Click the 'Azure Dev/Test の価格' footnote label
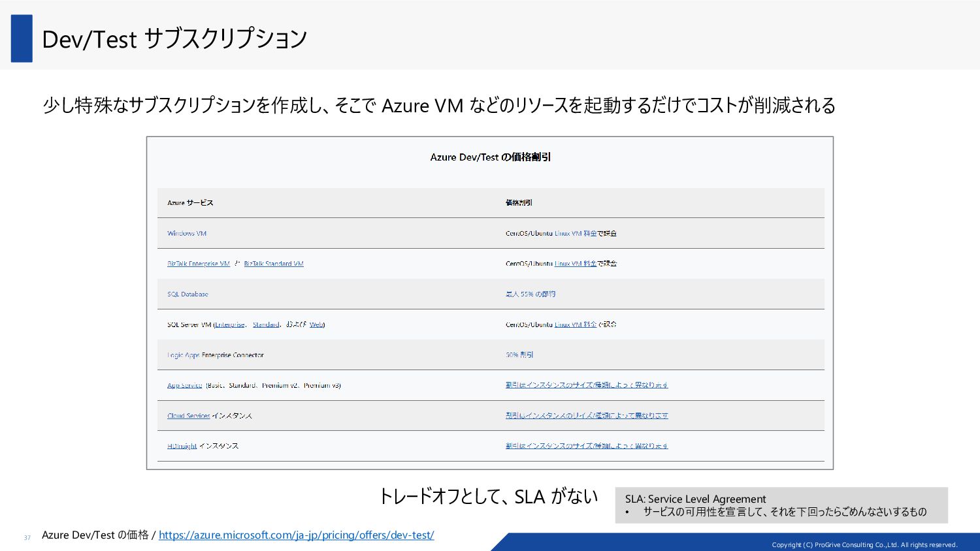 click(95, 535)
